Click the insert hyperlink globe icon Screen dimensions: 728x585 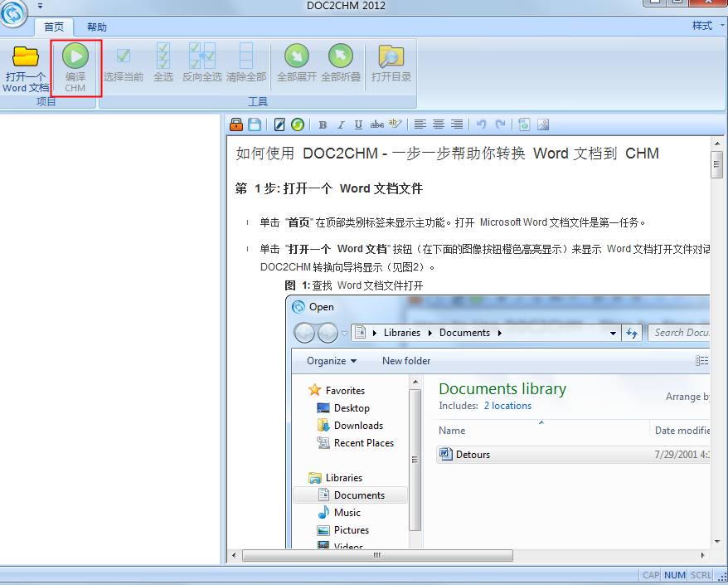(x=524, y=124)
